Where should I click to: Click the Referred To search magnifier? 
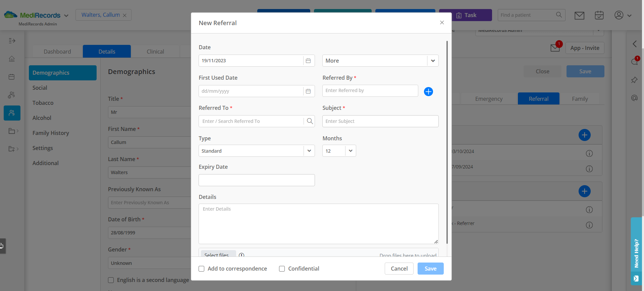[310, 121]
